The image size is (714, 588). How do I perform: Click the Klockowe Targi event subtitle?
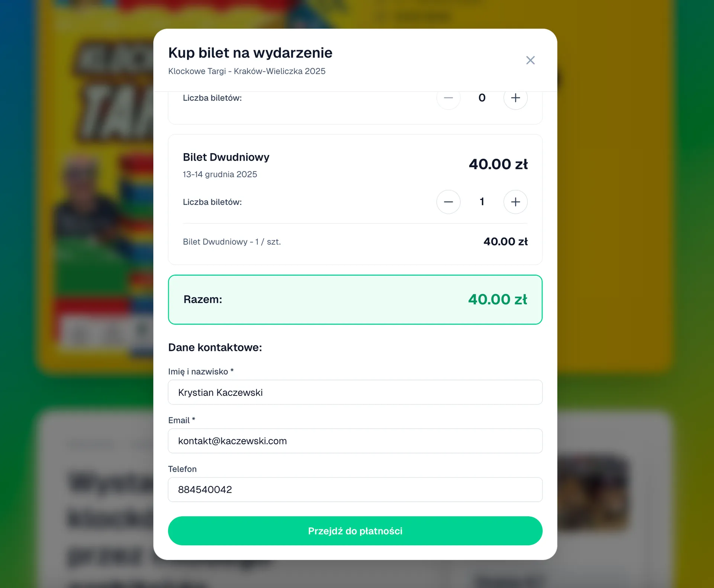tap(247, 71)
